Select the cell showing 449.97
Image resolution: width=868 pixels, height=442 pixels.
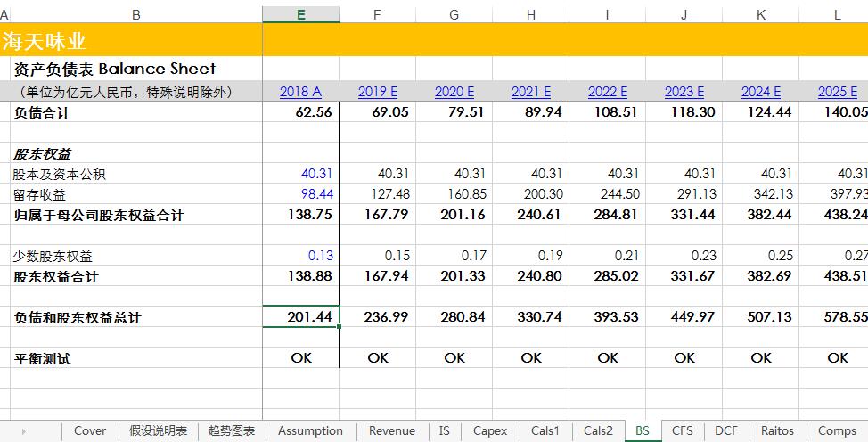(684, 317)
